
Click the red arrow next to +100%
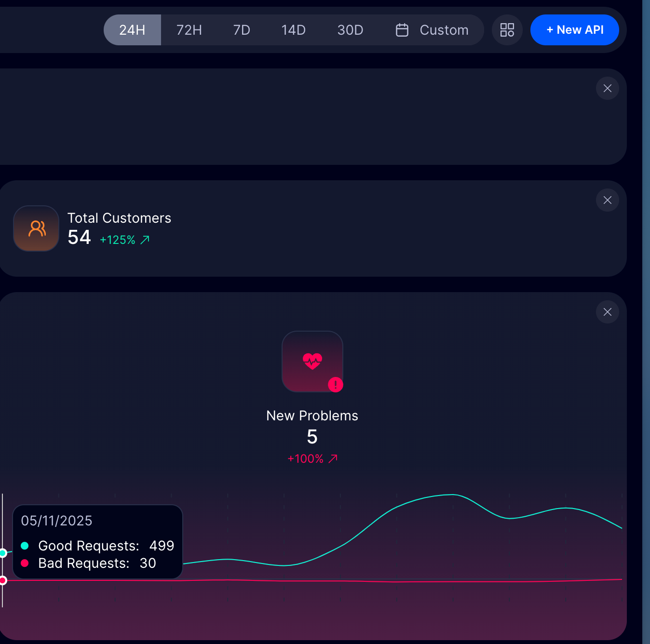click(x=333, y=459)
